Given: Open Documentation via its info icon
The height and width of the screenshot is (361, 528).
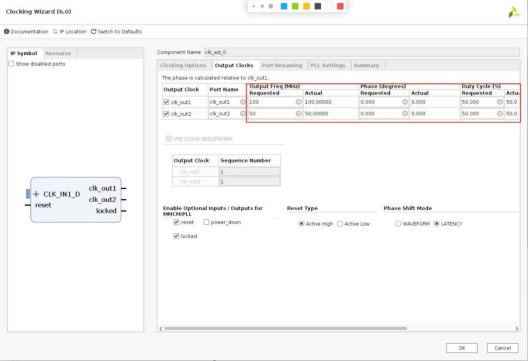Looking at the screenshot, I should pyautogui.click(x=6, y=31).
